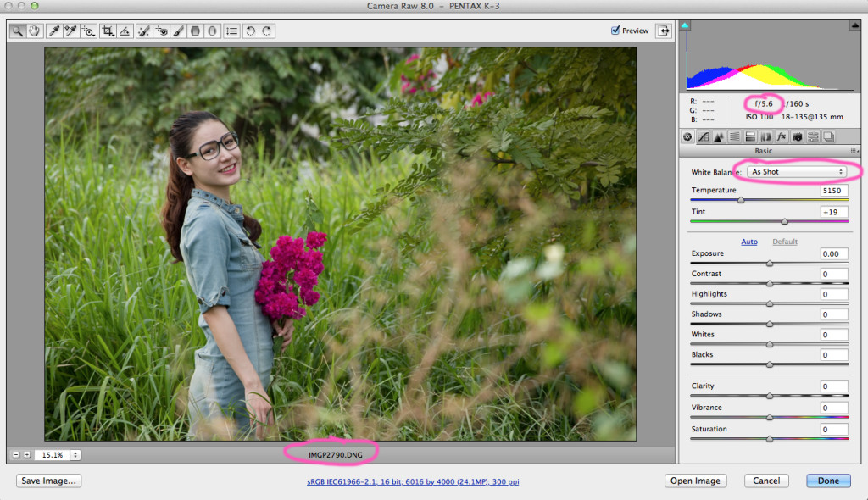
Task: Select the Red Eye Removal tool
Action: pyautogui.click(x=161, y=31)
